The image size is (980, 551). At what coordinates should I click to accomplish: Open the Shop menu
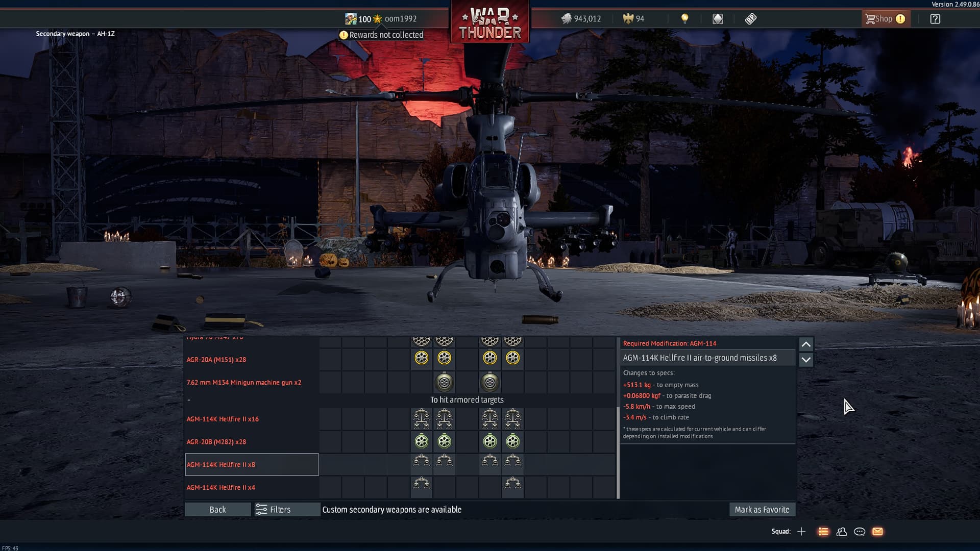(x=885, y=19)
